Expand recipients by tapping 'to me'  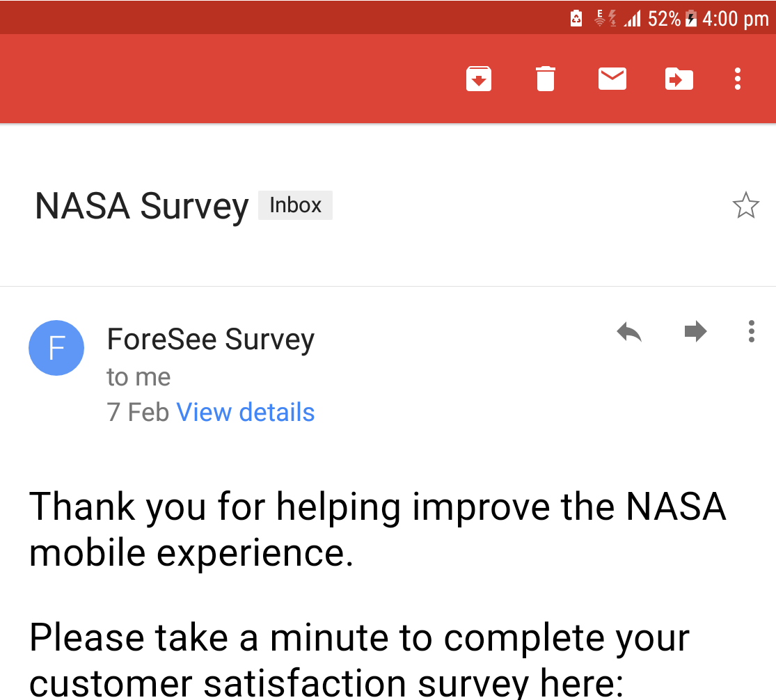138,377
